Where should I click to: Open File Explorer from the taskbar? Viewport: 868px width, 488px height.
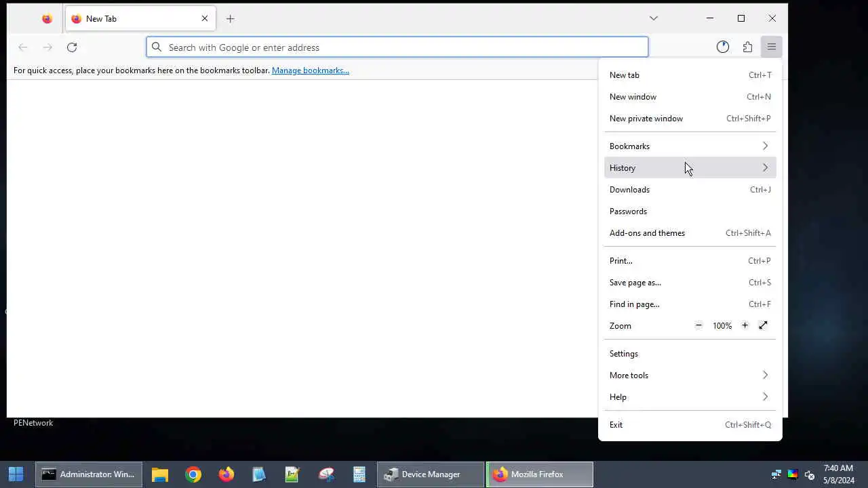(160, 474)
